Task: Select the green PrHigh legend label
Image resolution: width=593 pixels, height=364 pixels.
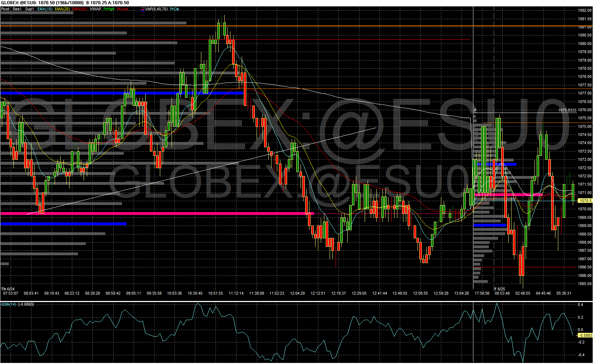Action: click(x=109, y=9)
